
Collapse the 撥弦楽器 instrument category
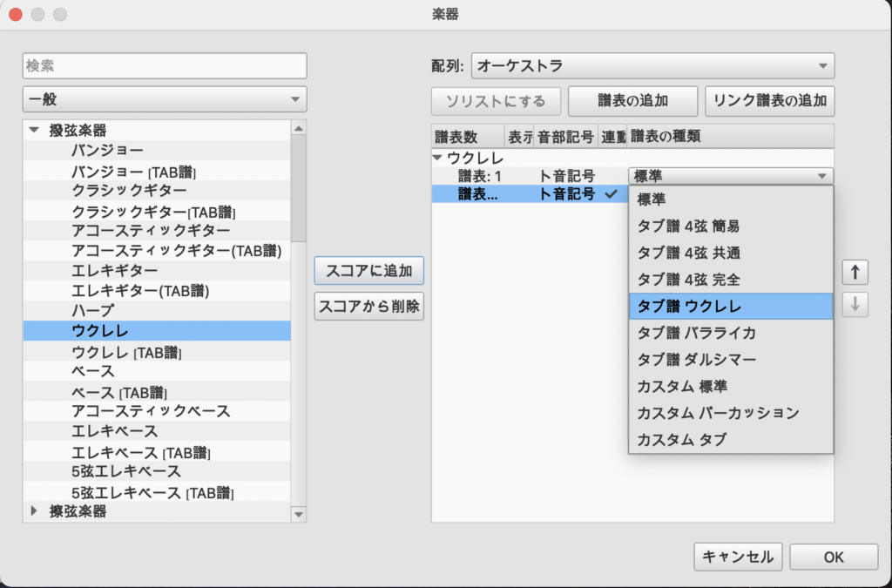(35, 131)
